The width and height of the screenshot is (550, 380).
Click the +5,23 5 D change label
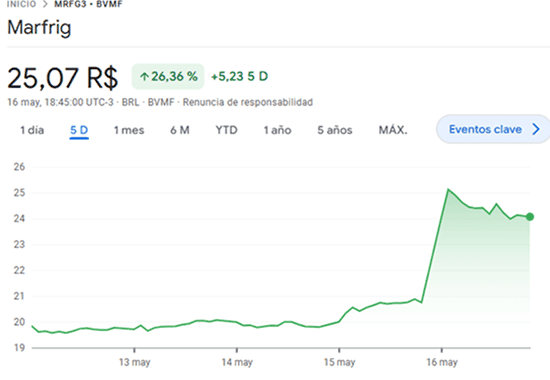point(240,76)
